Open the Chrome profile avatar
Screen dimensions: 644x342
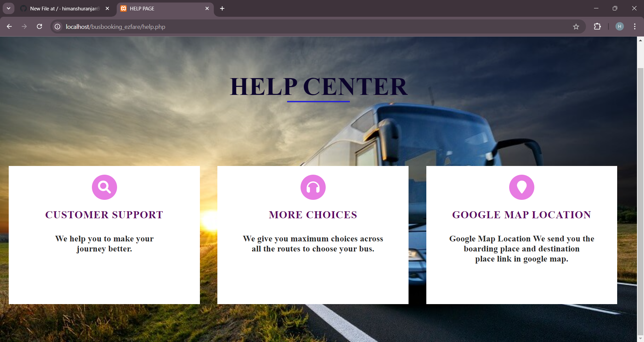click(620, 26)
